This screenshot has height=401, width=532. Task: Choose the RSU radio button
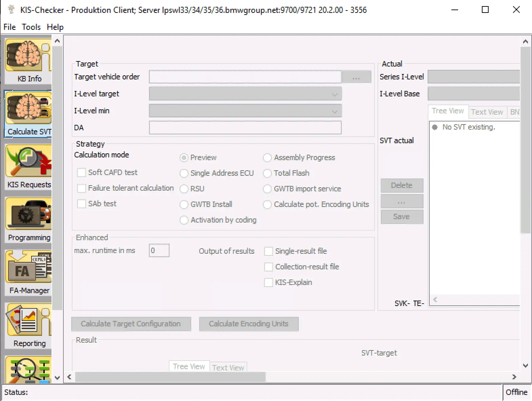click(184, 189)
